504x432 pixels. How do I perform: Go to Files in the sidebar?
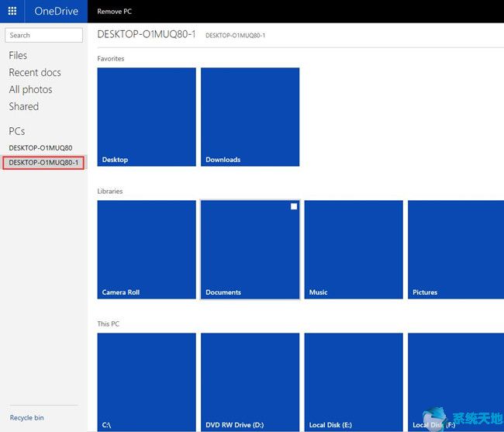click(x=18, y=56)
